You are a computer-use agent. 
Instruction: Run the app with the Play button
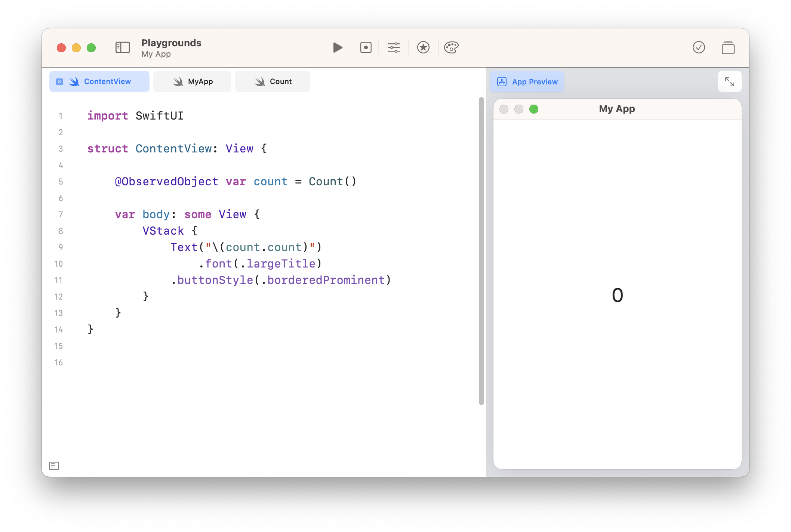[338, 47]
